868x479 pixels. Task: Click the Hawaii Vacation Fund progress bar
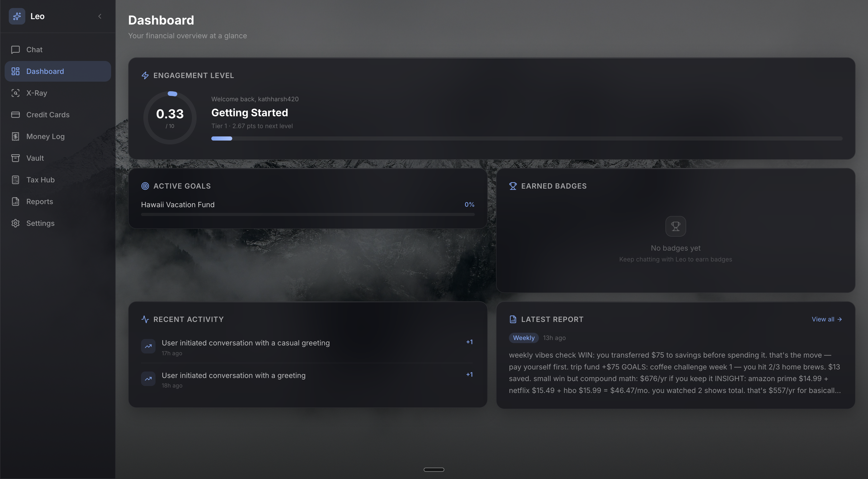click(307, 214)
